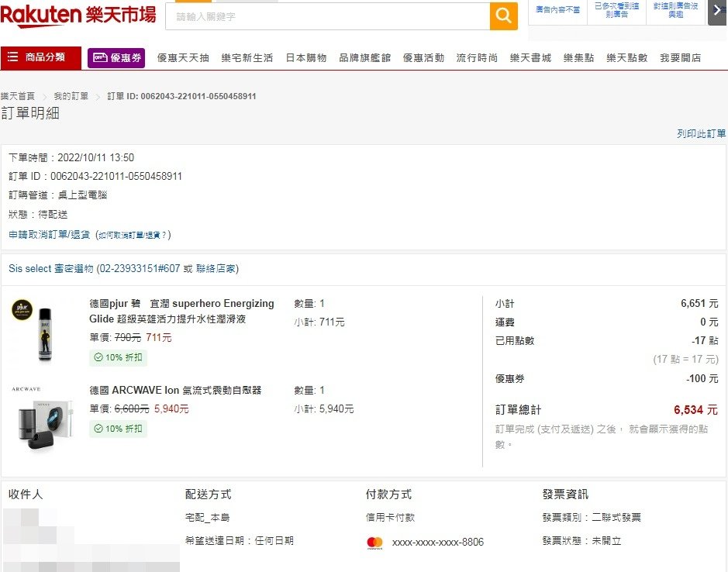This screenshot has height=572, width=728.
Task: Click 宅配_本島 delivery method text
Action: [x=207, y=518]
